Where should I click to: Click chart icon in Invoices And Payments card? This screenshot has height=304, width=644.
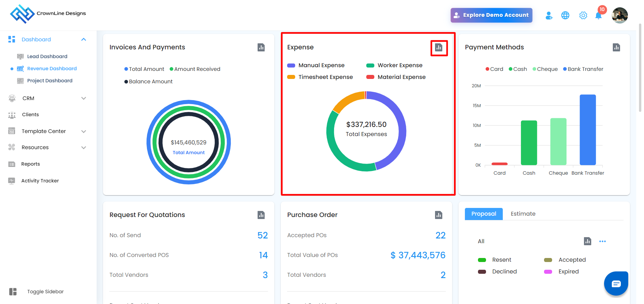point(261,47)
